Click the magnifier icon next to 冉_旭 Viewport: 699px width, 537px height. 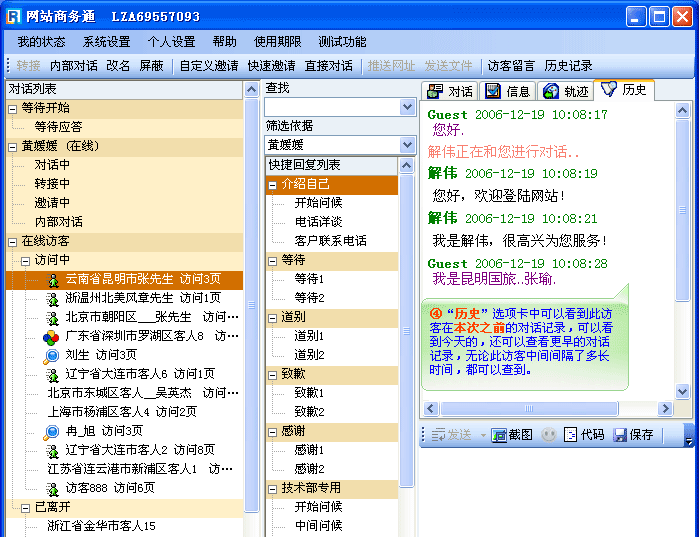coord(51,431)
